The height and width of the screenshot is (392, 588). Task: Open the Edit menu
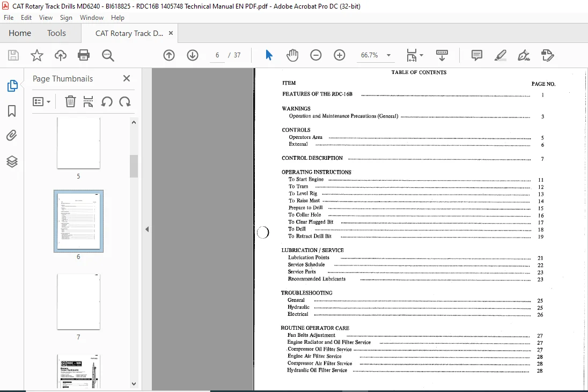click(26, 18)
